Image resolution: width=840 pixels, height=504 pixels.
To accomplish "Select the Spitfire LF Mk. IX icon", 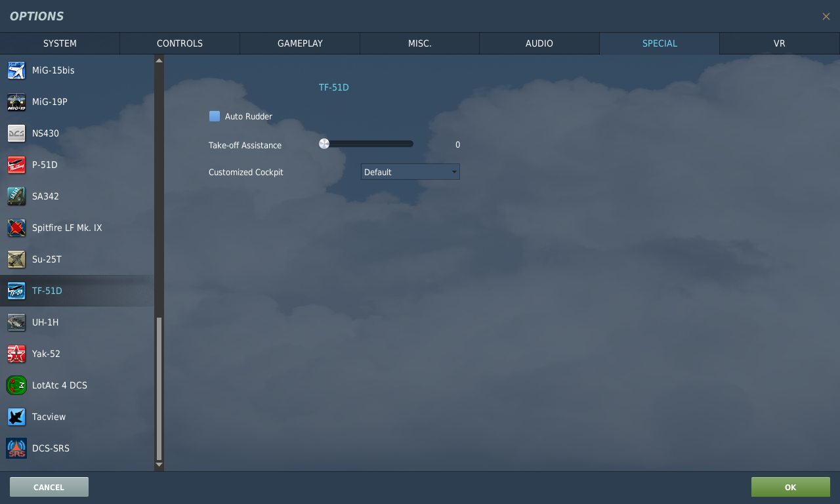I will [16, 228].
